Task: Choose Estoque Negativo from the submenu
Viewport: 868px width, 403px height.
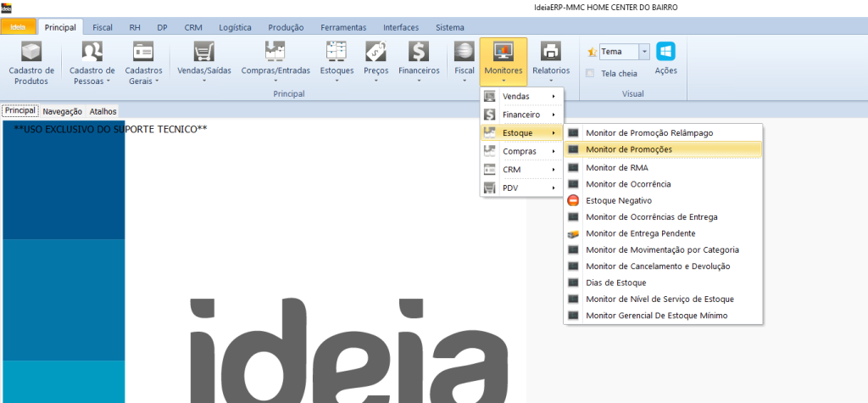Action: pyautogui.click(x=618, y=200)
